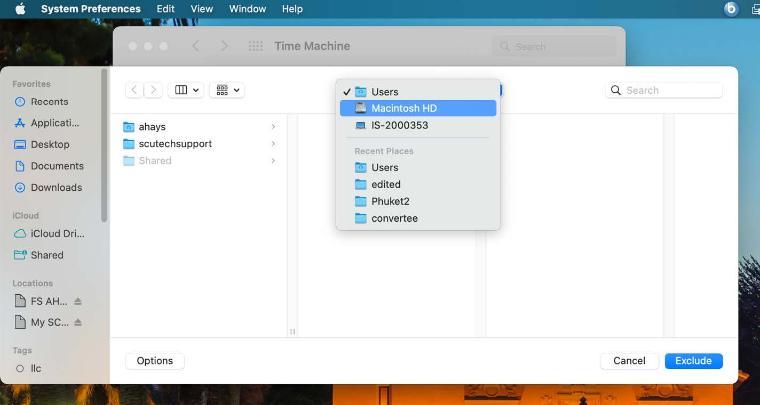760x405 pixels.
Task: Choose Macintosh HD in path popup
Action: pos(418,108)
